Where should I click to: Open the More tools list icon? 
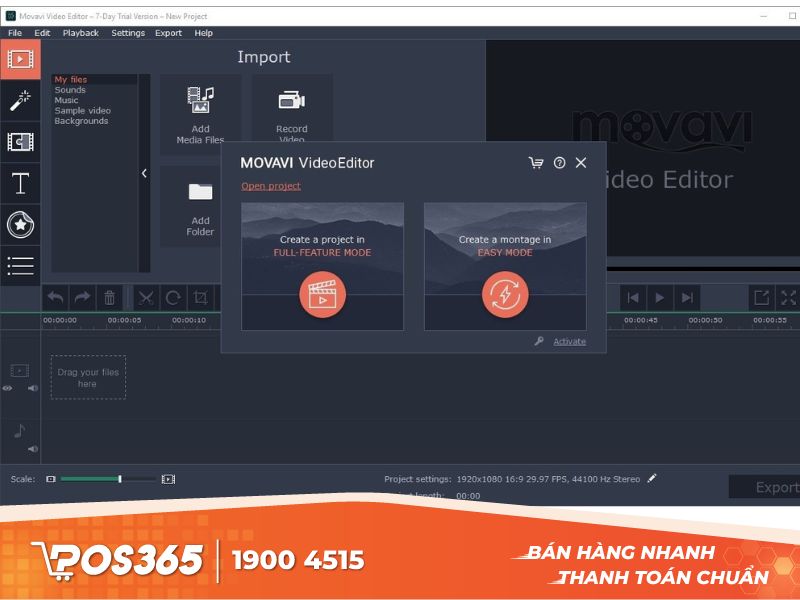coord(20,266)
